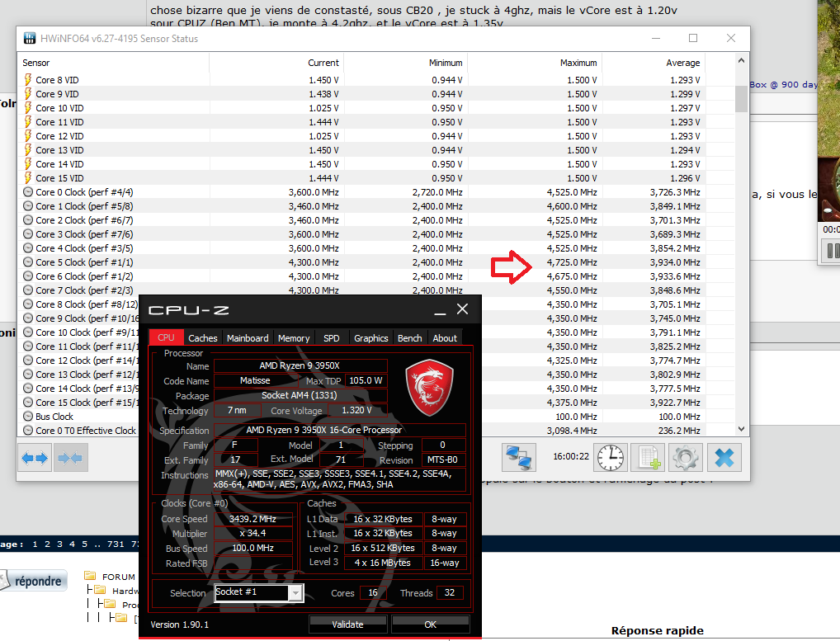
Task: Open the Memory tab in CPU-Z
Action: coord(294,338)
